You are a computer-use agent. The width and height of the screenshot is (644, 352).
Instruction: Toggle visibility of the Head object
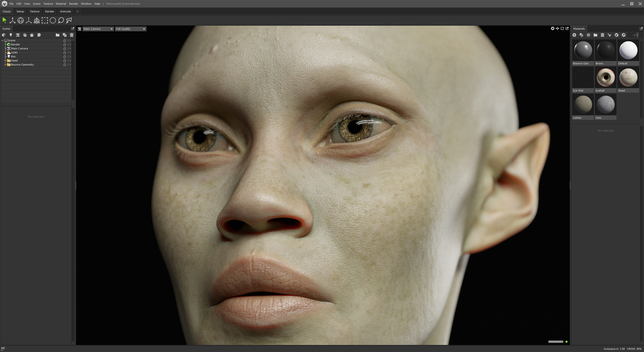point(70,60)
